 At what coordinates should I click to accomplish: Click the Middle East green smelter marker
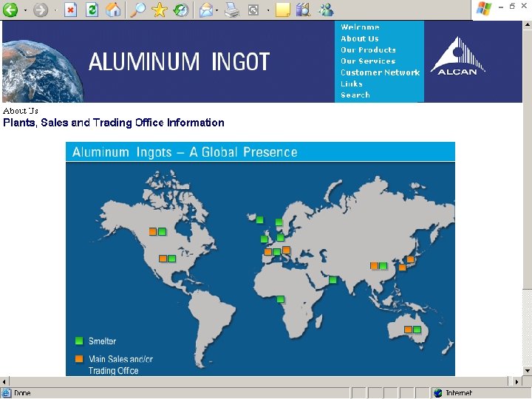332,280
